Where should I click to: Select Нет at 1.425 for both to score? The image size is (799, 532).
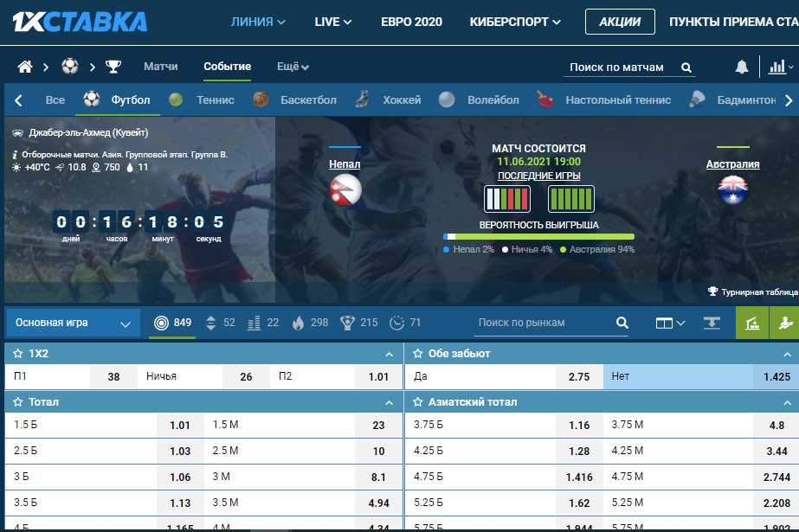700,377
